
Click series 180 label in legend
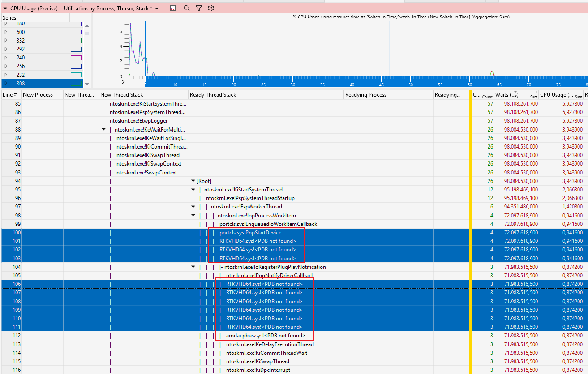tap(21, 24)
